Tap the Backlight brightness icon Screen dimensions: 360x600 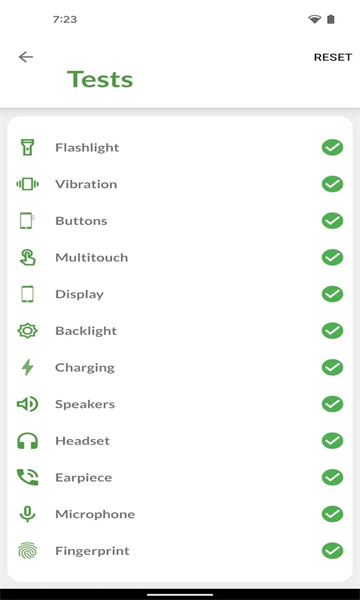(x=28, y=331)
